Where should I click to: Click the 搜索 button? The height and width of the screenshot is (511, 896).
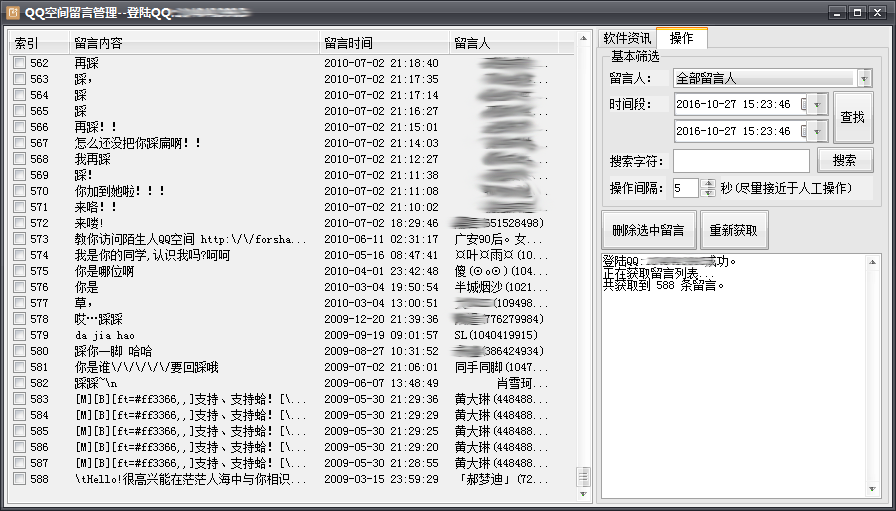845,161
